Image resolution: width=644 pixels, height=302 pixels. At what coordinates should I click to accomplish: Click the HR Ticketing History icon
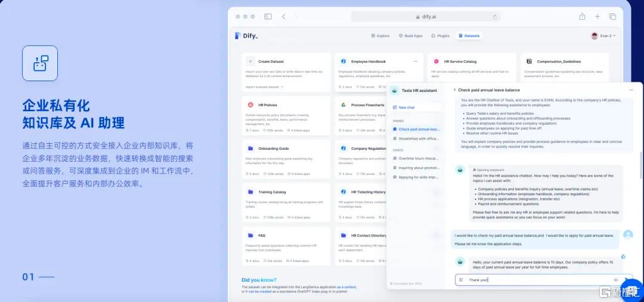click(343, 192)
